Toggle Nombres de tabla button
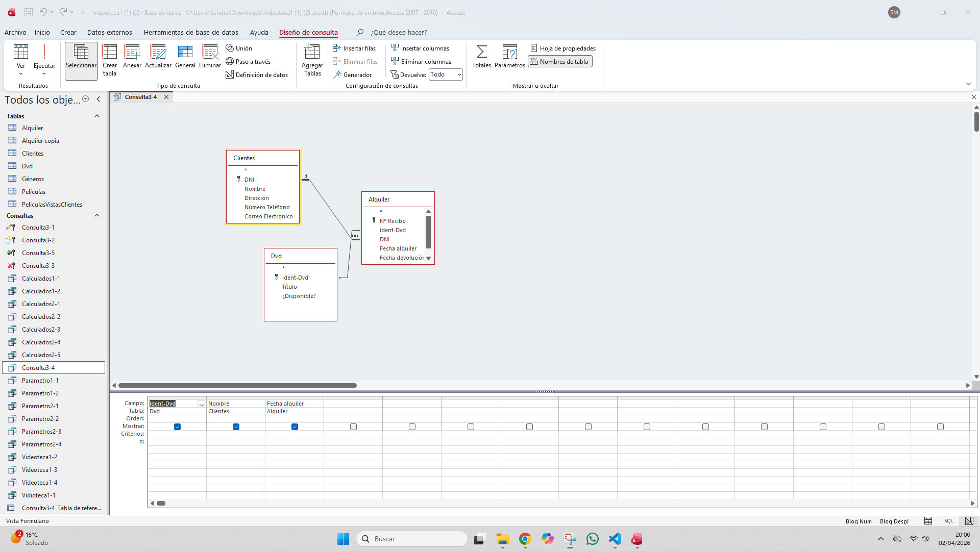 pos(559,61)
